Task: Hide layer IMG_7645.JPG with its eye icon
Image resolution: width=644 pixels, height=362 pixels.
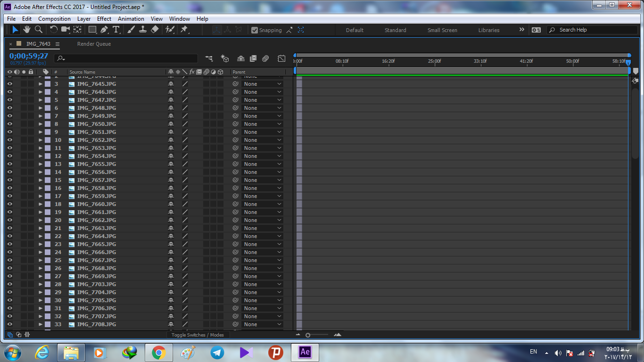Action: click(9, 84)
